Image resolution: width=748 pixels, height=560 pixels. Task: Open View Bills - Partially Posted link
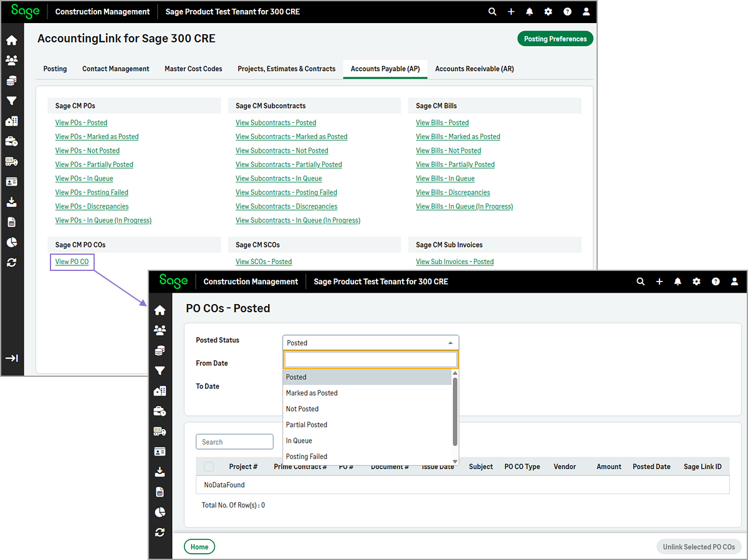(455, 164)
